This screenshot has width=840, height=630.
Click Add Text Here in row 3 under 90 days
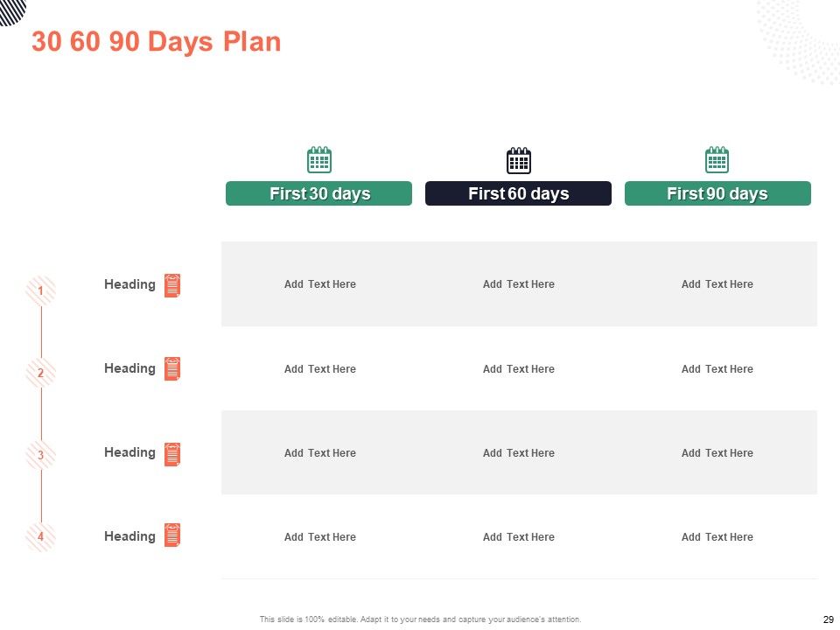(717, 453)
